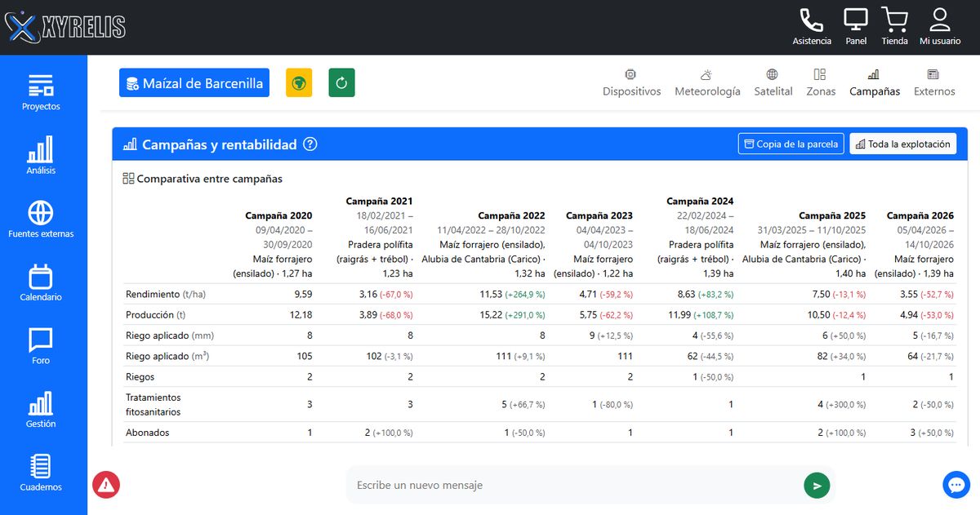The width and height of the screenshot is (980, 515).
Task: Send the message with green arrow
Action: click(x=816, y=485)
